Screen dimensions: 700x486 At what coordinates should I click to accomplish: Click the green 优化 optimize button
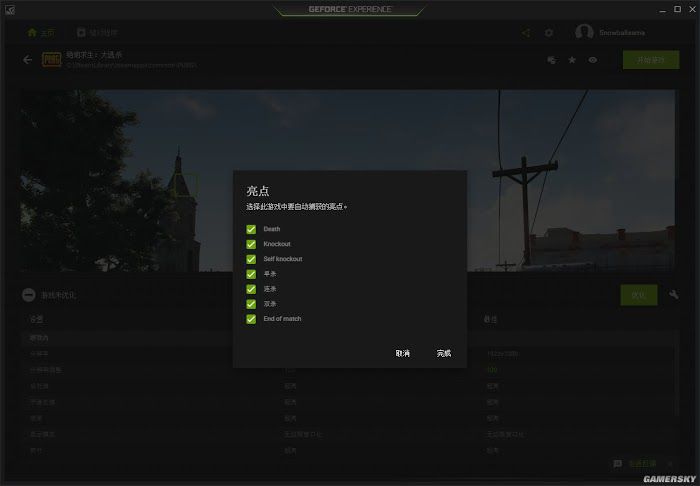coord(638,295)
